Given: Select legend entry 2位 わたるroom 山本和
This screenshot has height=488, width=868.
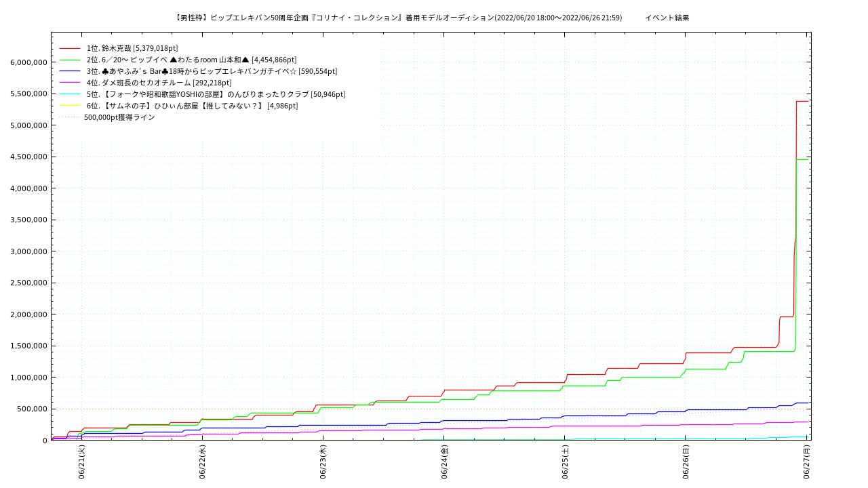Looking at the screenshot, I should coord(191,60).
